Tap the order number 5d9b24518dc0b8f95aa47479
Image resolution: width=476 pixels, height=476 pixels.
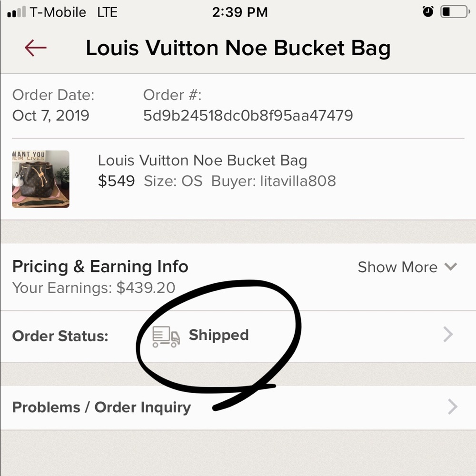point(248,115)
